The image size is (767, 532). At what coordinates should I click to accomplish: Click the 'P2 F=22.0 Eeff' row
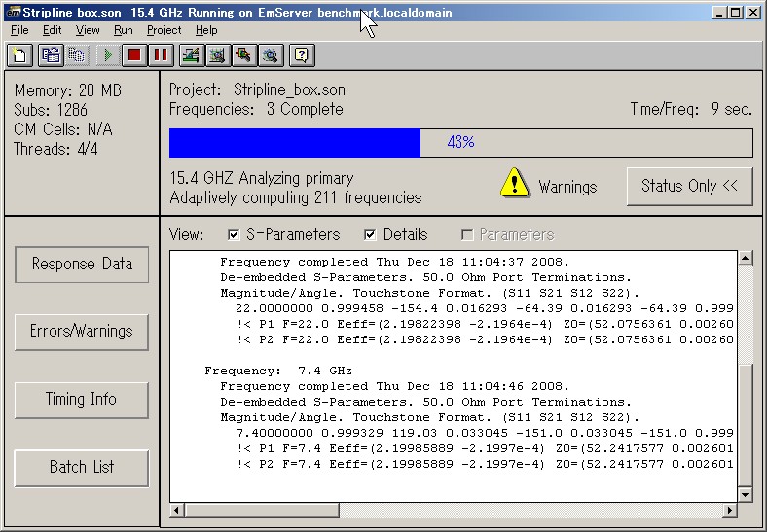[486, 339]
